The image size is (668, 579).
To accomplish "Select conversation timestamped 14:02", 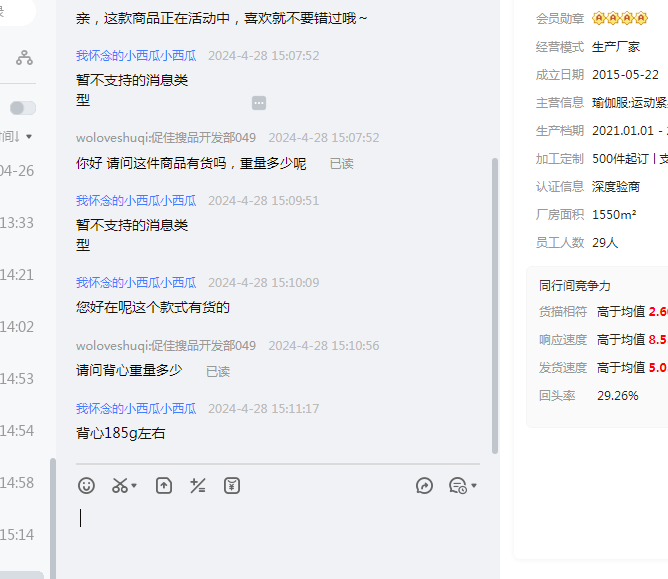I will (x=17, y=327).
